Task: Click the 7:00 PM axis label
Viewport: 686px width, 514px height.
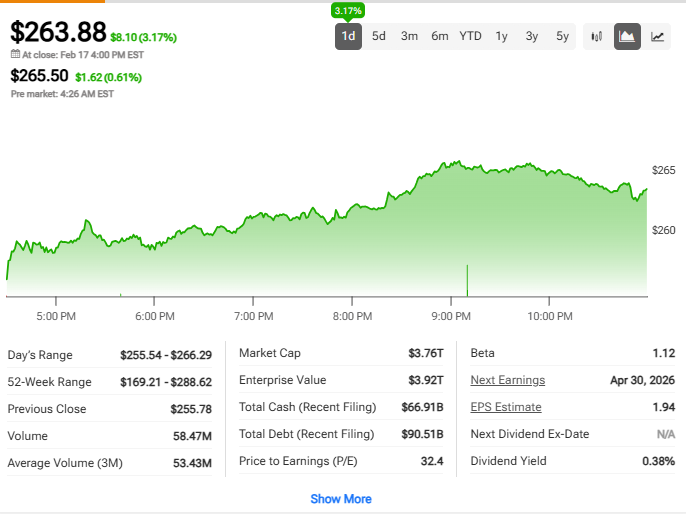Action: 253,316
